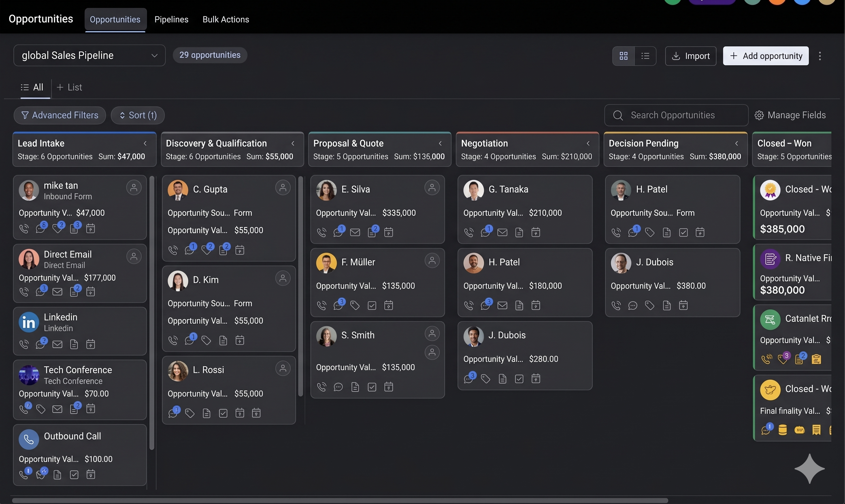Viewport: 845px width, 504px height.
Task: Click assign-user icon on L. Rossi card
Action: point(283,369)
